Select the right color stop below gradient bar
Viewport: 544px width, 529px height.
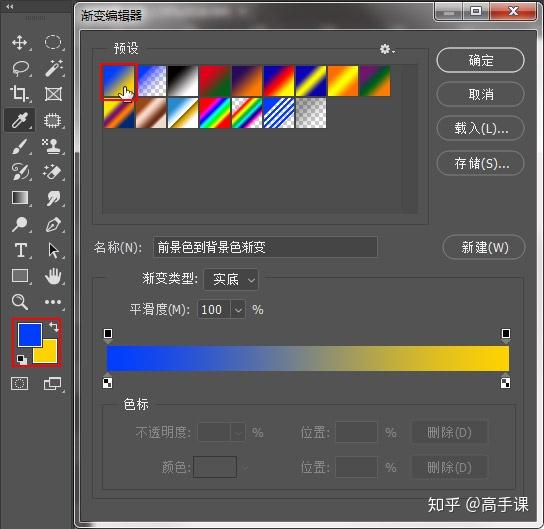tap(505, 381)
